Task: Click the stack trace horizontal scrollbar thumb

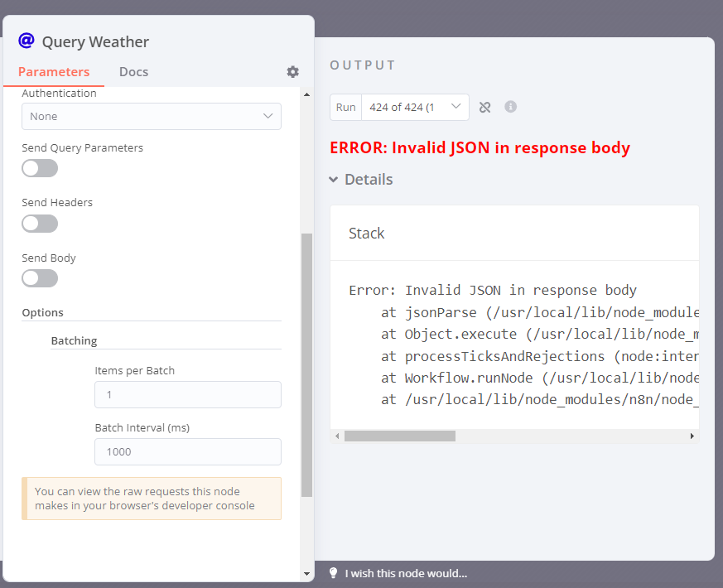Action: point(400,436)
